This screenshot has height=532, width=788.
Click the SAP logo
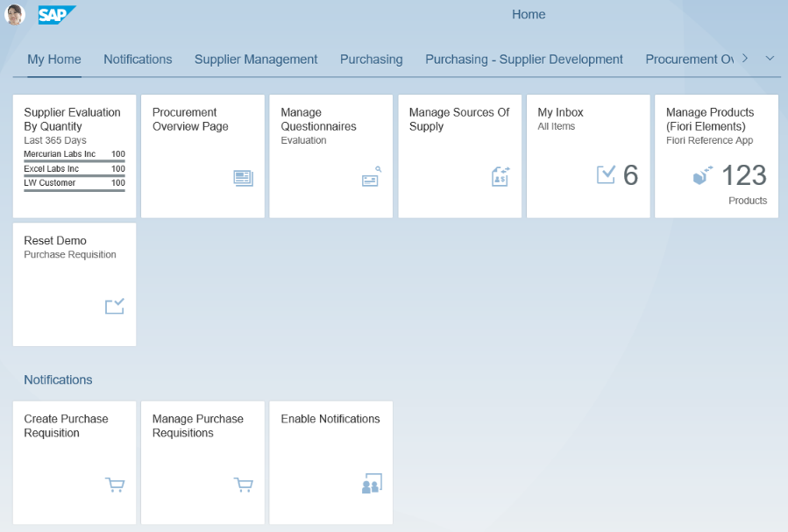pos(57,14)
